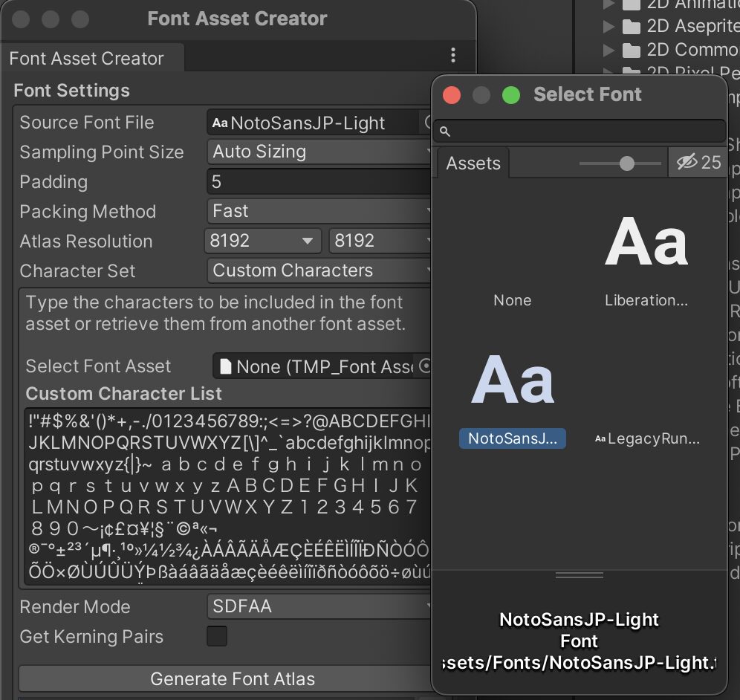Select the None option in font picker

pyautogui.click(x=512, y=300)
